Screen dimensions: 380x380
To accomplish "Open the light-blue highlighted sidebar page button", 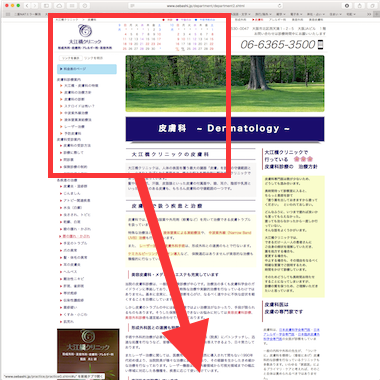I will pyautogui.click(x=87, y=69).
